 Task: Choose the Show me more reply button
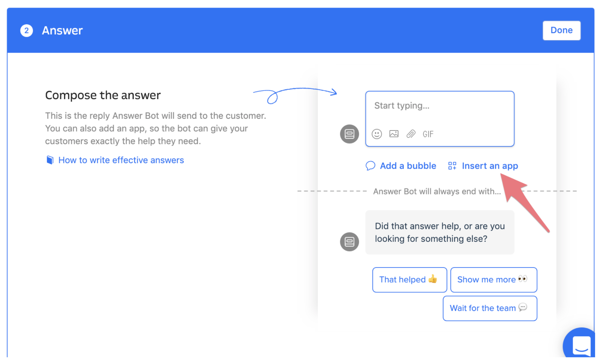494,280
